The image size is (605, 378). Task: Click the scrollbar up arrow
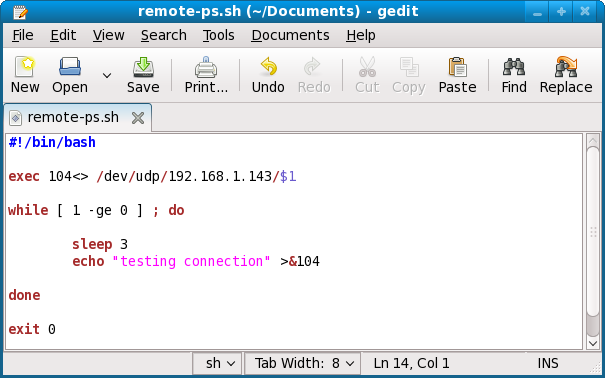[x=593, y=140]
